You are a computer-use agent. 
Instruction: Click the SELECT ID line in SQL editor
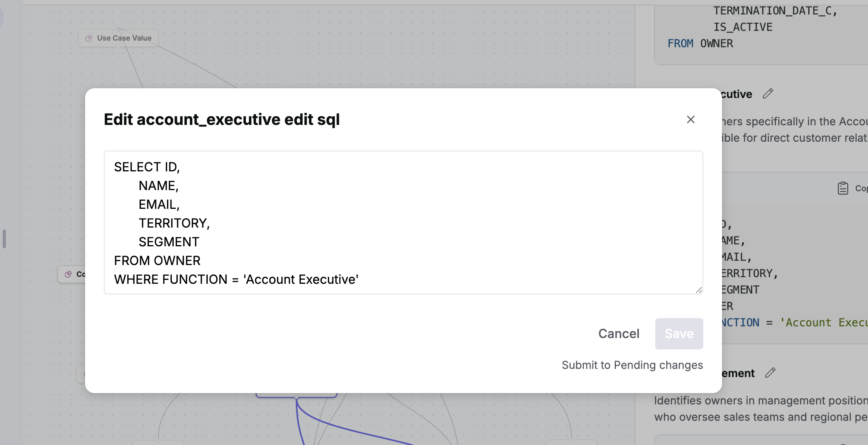pos(147,167)
